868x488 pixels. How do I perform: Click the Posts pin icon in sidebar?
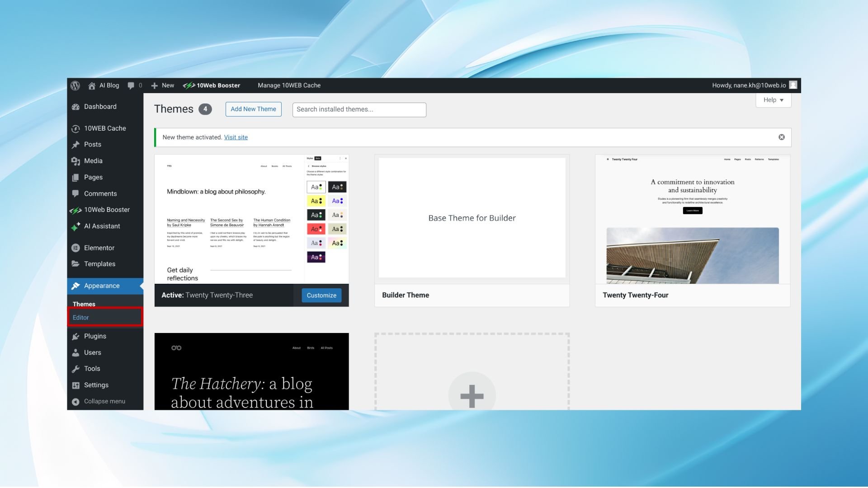(x=75, y=145)
